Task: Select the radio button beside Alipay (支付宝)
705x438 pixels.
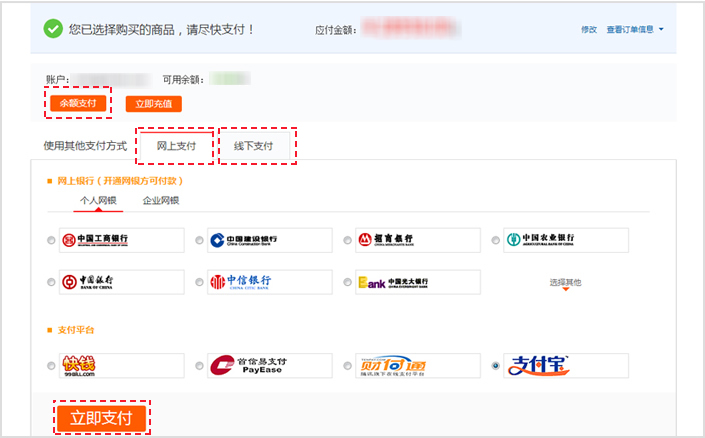Action: [496, 366]
